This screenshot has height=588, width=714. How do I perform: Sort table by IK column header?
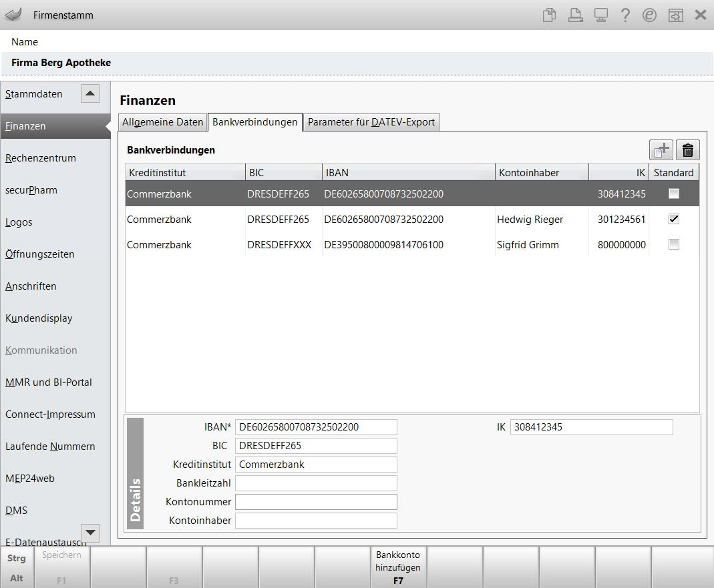point(618,172)
